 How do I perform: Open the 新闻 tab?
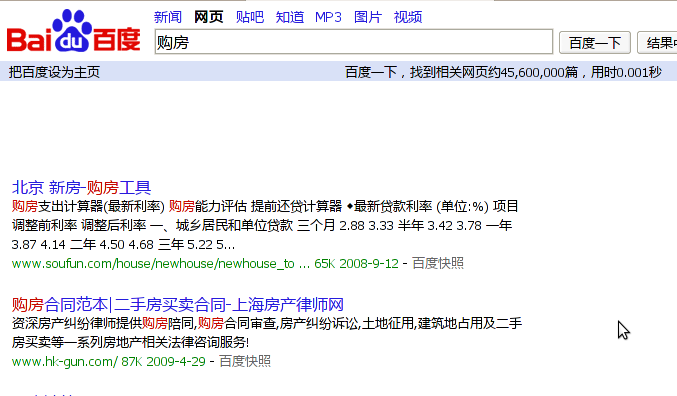pyautogui.click(x=168, y=17)
